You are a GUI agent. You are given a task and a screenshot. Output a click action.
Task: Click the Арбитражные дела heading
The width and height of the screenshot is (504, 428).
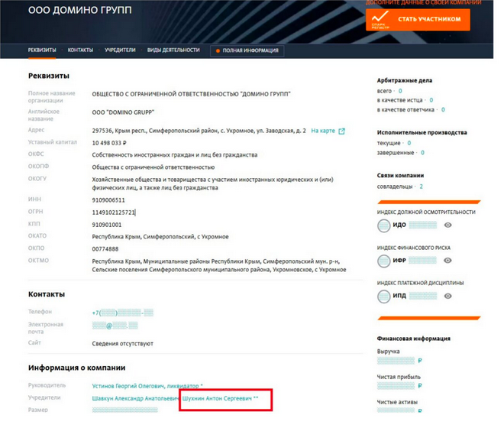[405, 80]
